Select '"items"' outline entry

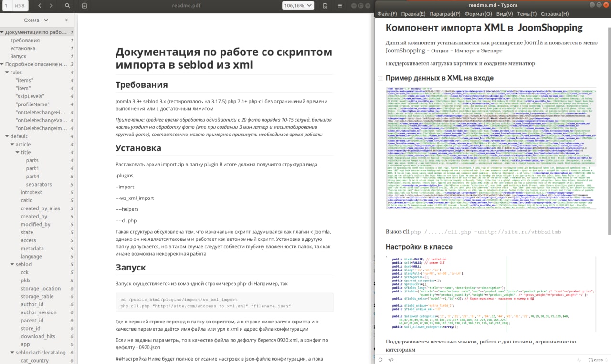click(x=24, y=81)
